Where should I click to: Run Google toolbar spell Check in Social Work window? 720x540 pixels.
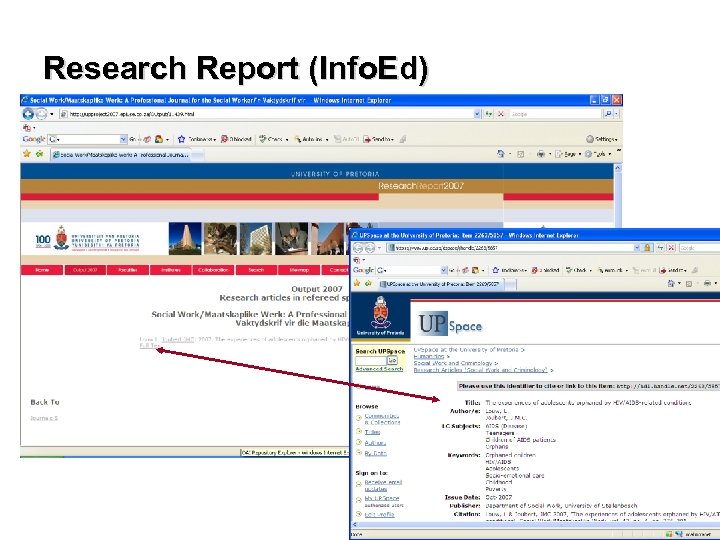click(x=273, y=139)
